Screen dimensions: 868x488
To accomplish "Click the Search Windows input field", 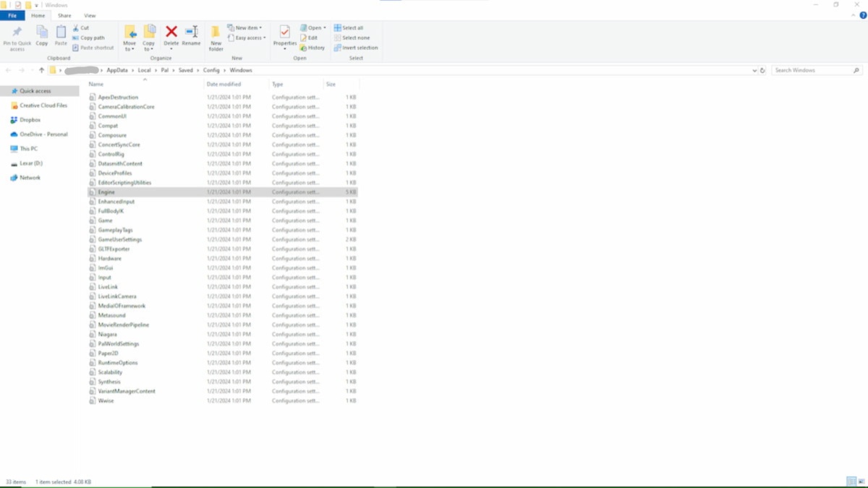I will 812,70.
